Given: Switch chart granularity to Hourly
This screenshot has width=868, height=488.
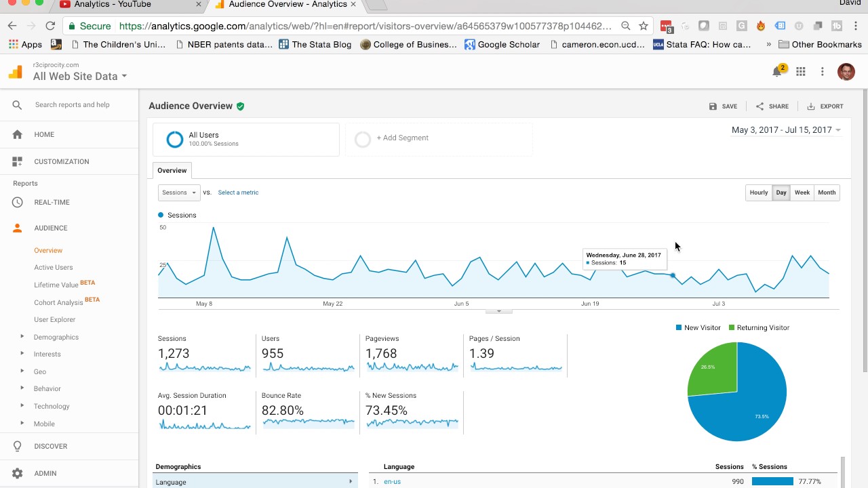Looking at the screenshot, I should click(x=758, y=192).
